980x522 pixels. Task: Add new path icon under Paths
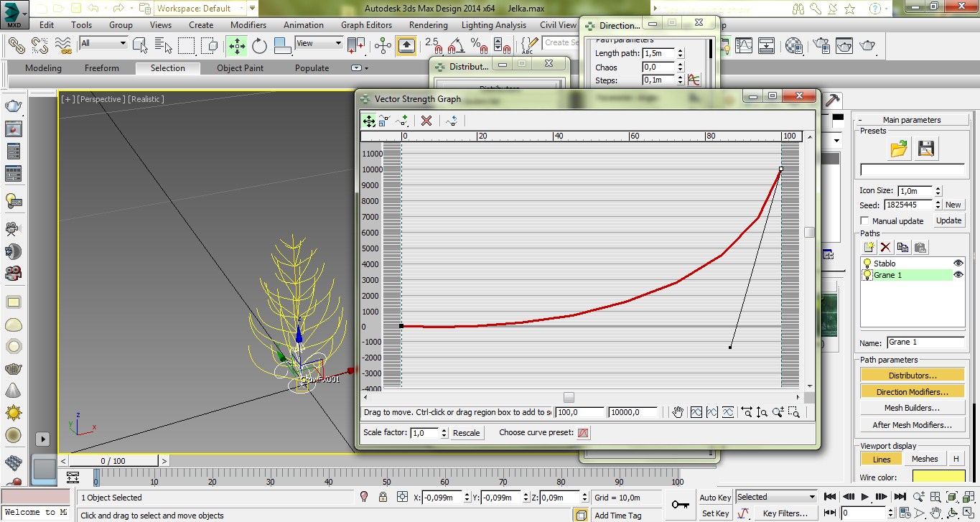point(869,247)
